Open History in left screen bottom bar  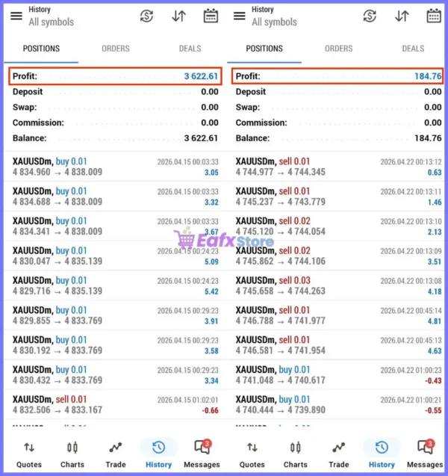(x=158, y=454)
